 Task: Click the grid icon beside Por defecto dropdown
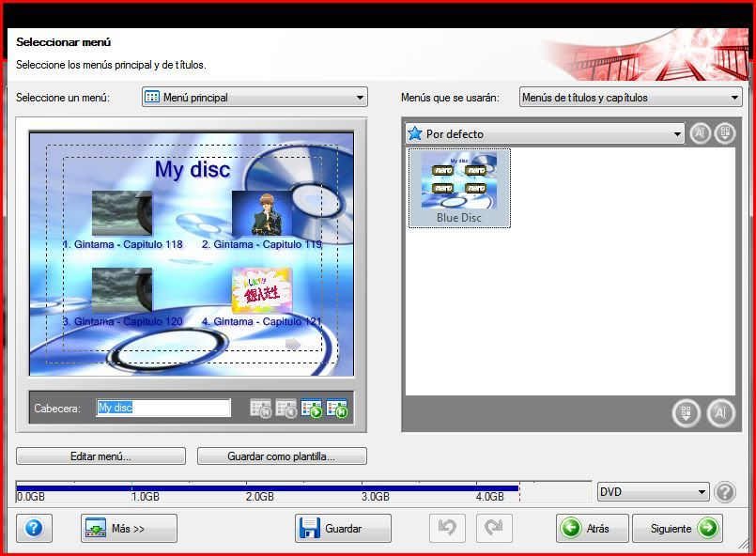pyautogui.click(x=725, y=133)
